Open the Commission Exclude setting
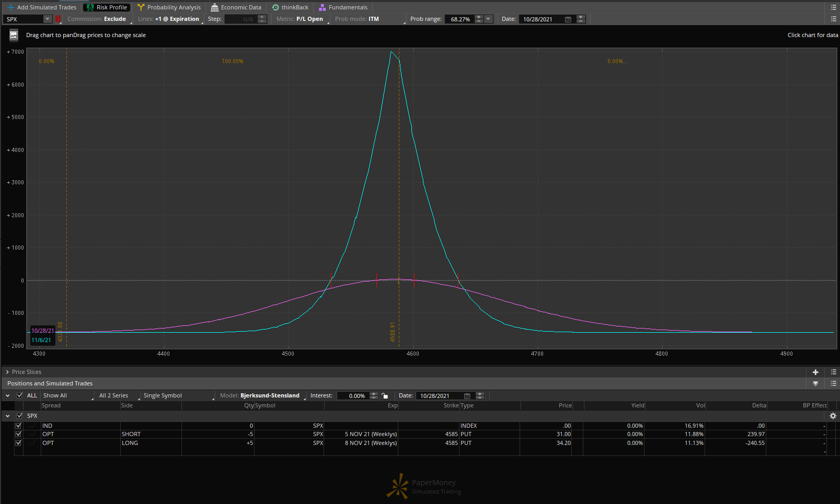Image resolution: width=840 pixels, height=504 pixels. click(114, 19)
